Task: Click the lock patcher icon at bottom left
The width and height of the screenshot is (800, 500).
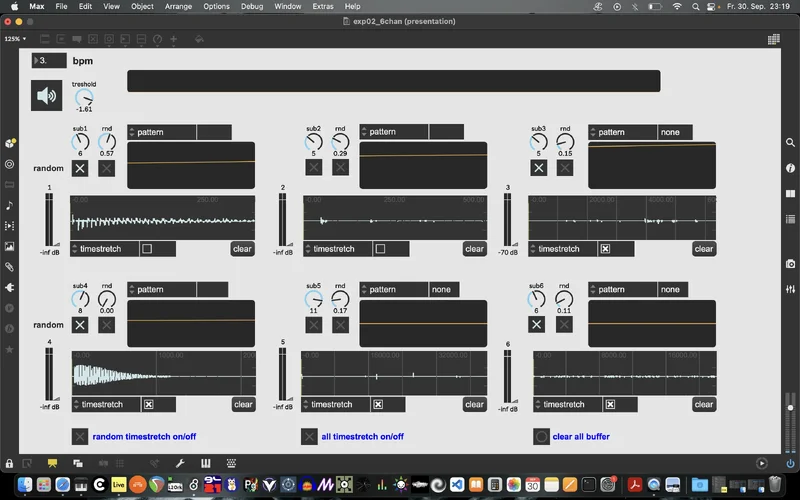Action: click(x=9, y=463)
